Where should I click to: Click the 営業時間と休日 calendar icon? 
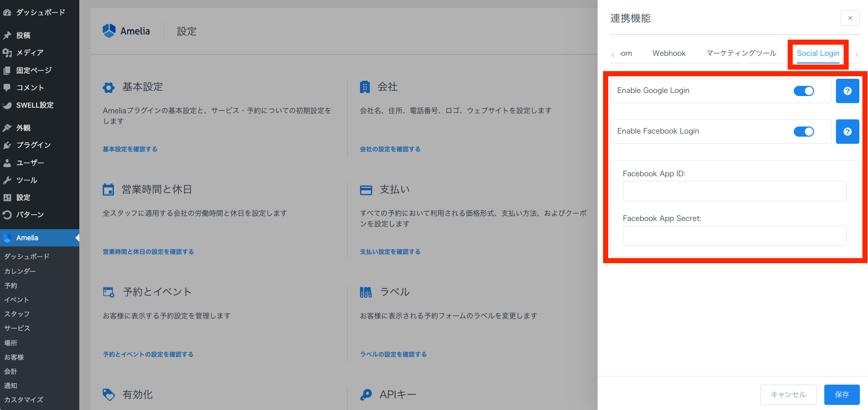tap(108, 190)
